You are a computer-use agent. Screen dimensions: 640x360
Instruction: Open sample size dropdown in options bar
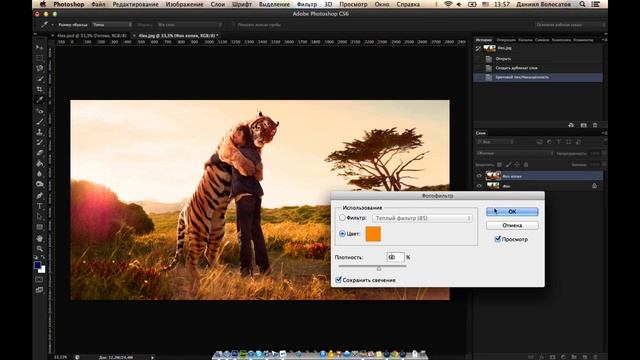(112, 25)
